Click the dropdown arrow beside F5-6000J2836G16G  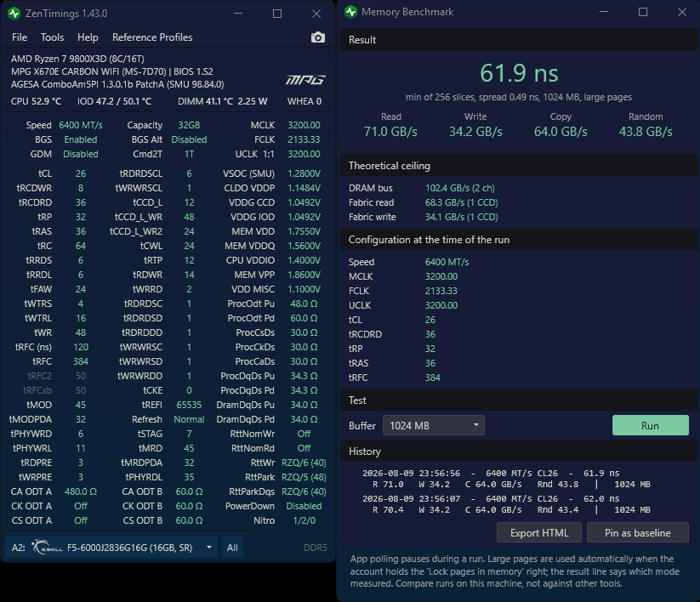pos(209,547)
